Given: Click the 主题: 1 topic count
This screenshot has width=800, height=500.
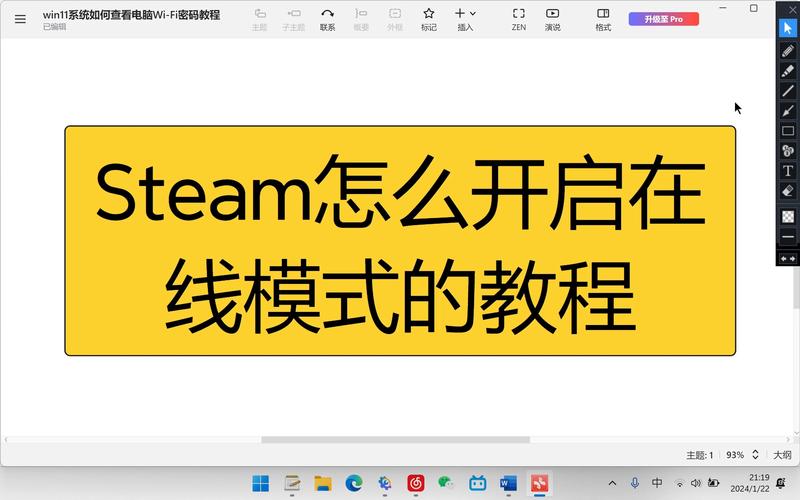Looking at the screenshot, I should tap(699, 455).
